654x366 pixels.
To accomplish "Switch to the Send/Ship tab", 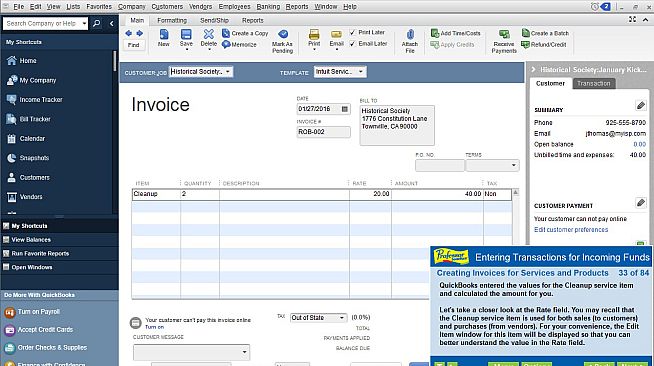I will pyautogui.click(x=214, y=20).
